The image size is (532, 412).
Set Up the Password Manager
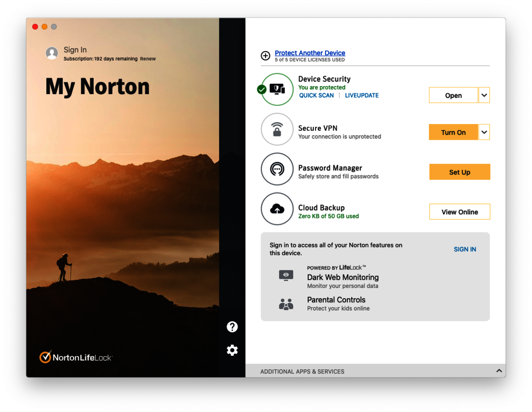click(x=459, y=172)
